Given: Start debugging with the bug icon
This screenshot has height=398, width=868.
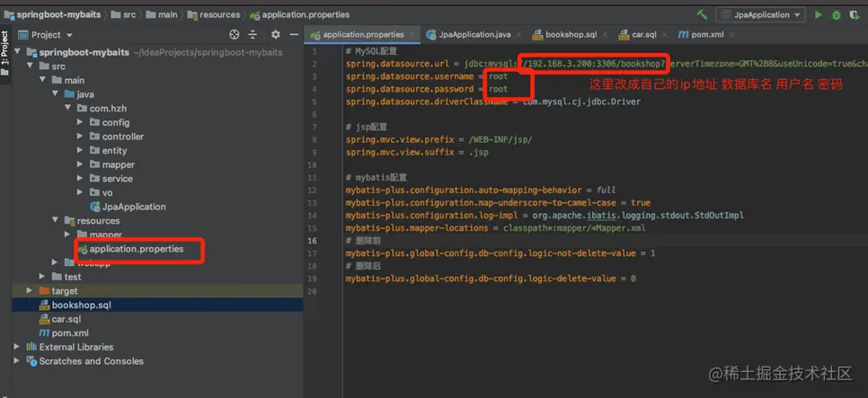Looking at the screenshot, I should coord(837,15).
